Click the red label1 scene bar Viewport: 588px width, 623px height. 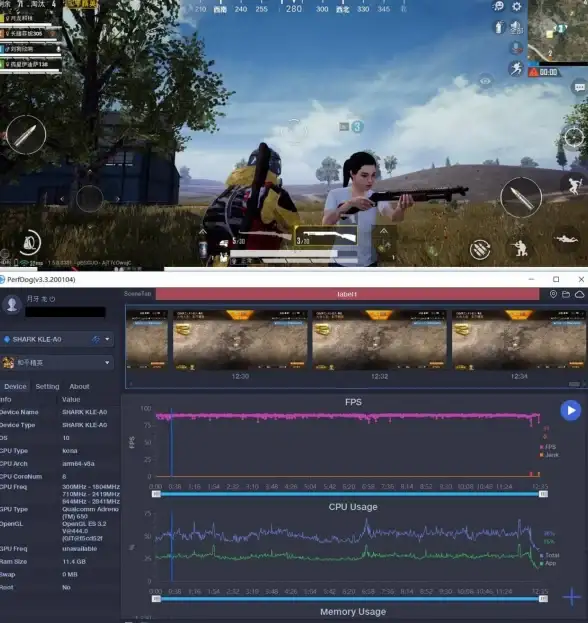[347, 294]
